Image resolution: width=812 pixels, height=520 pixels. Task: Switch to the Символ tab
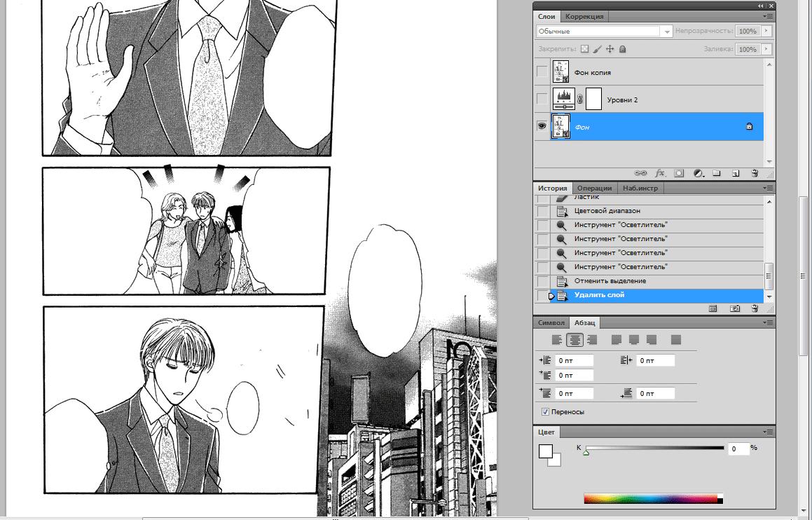551,322
